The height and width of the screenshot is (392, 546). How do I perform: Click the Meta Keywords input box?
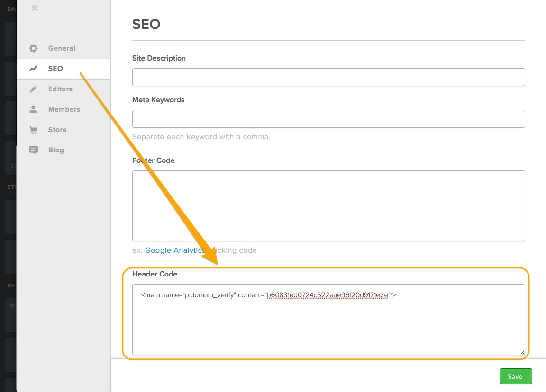click(328, 119)
